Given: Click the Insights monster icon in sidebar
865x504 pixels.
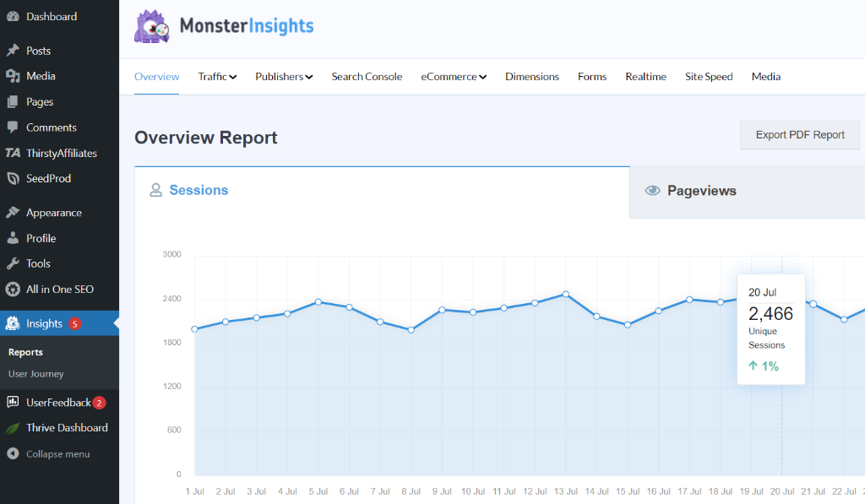Looking at the screenshot, I should 13,323.
